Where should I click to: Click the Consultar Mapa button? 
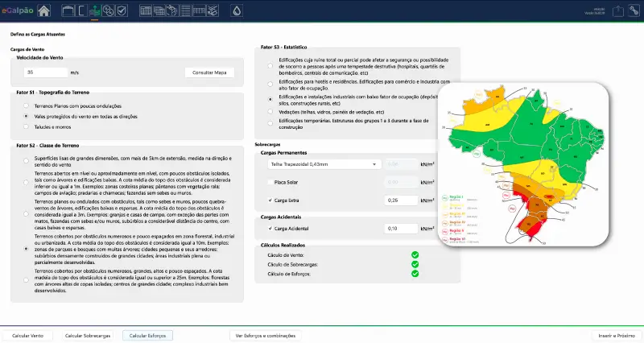[x=209, y=72]
